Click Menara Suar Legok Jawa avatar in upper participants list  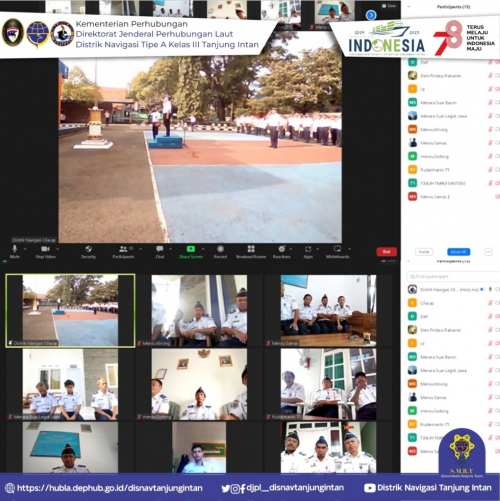pos(413,116)
